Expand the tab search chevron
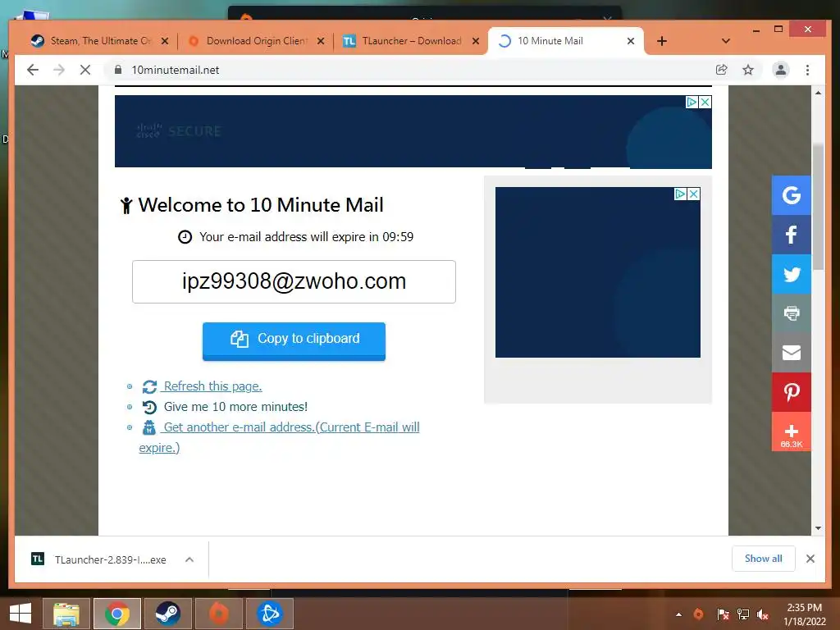The height and width of the screenshot is (630, 840). tap(726, 41)
